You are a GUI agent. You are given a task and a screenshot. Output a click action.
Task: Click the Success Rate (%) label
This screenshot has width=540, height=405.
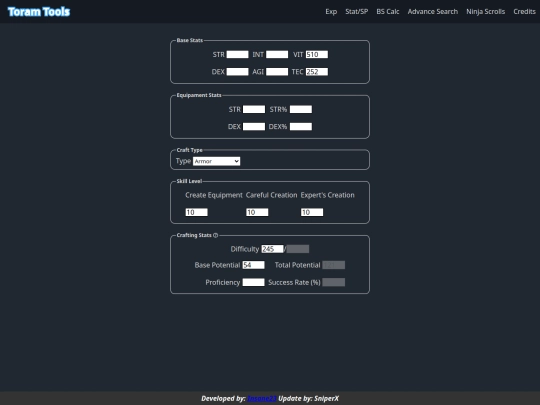tap(294, 282)
